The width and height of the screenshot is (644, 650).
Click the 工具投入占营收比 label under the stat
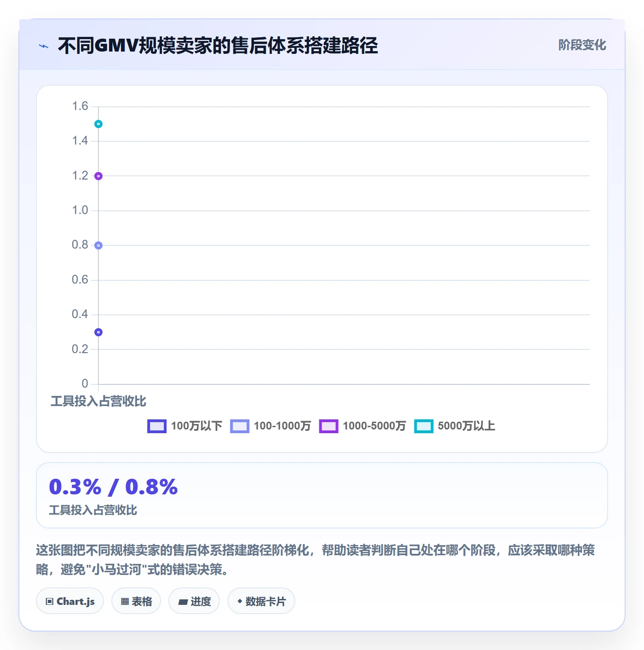click(93, 510)
